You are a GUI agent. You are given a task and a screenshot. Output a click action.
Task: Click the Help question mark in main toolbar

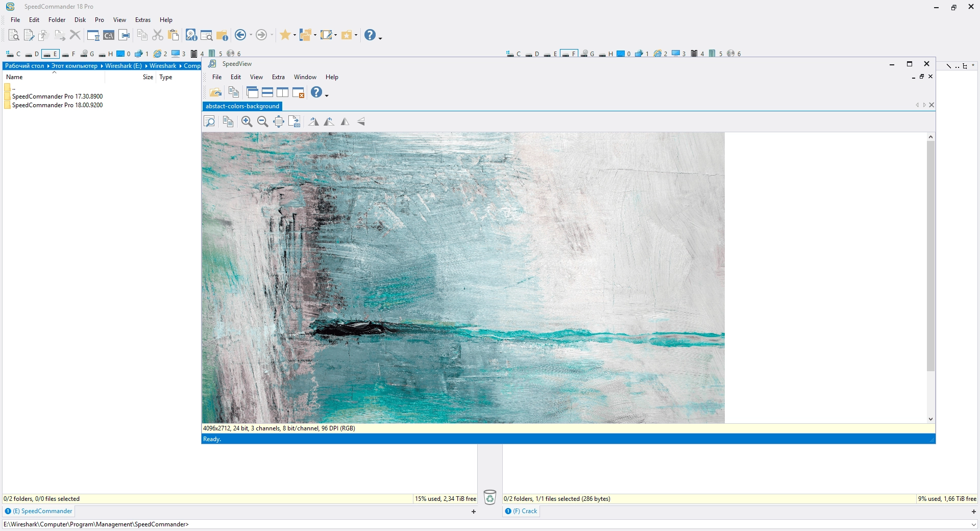[370, 35]
